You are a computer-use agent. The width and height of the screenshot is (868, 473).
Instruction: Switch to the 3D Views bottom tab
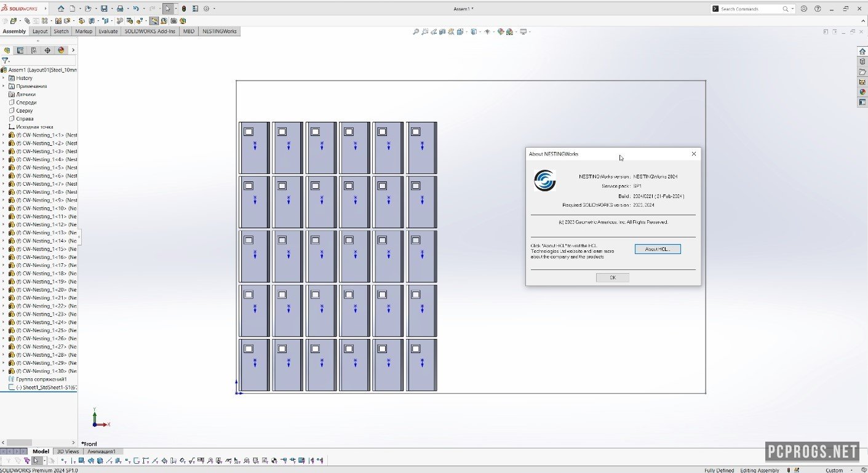(68, 451)
